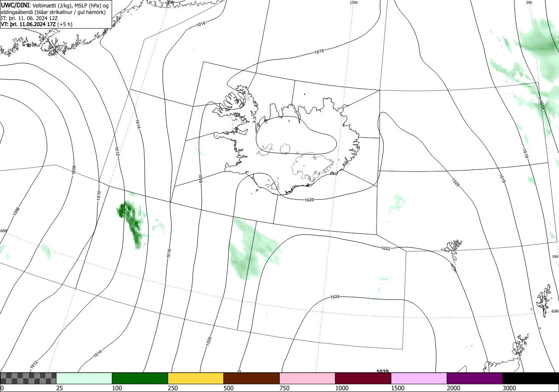Click the grey checkered 0–25 legend swatch

point(28,378)
